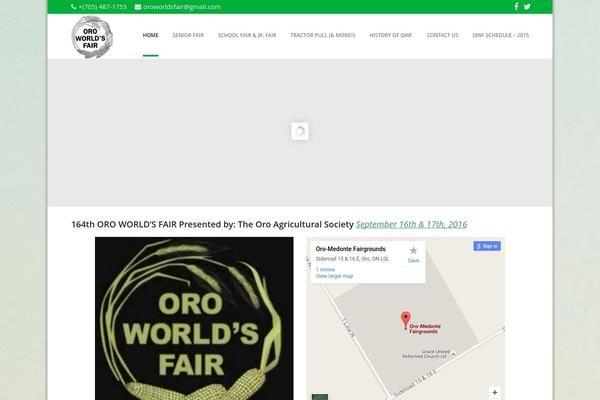This screenshot has height=400, width=600.
Task: Click the satellite view thumbnail on map
Action: coord(320,397)
